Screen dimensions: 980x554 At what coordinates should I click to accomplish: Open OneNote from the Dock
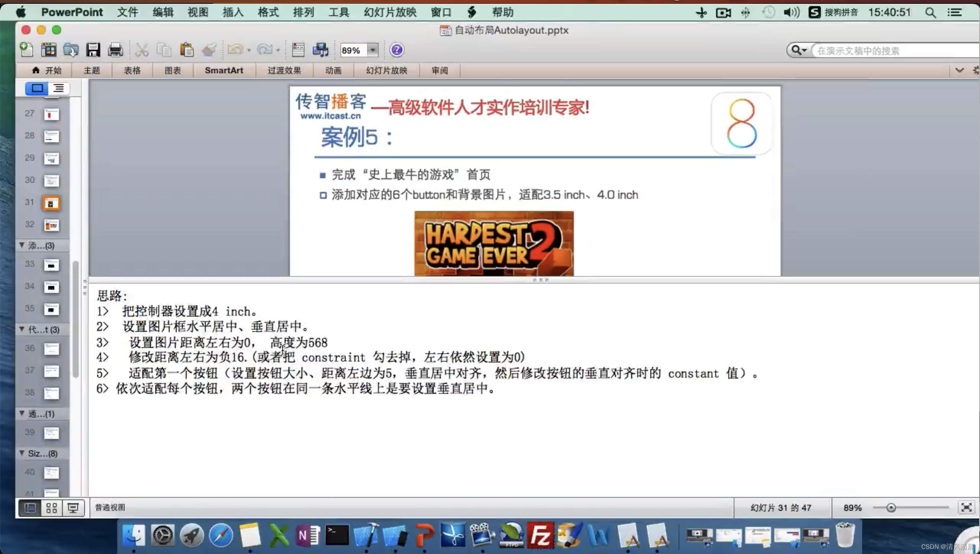click(308, 535)
